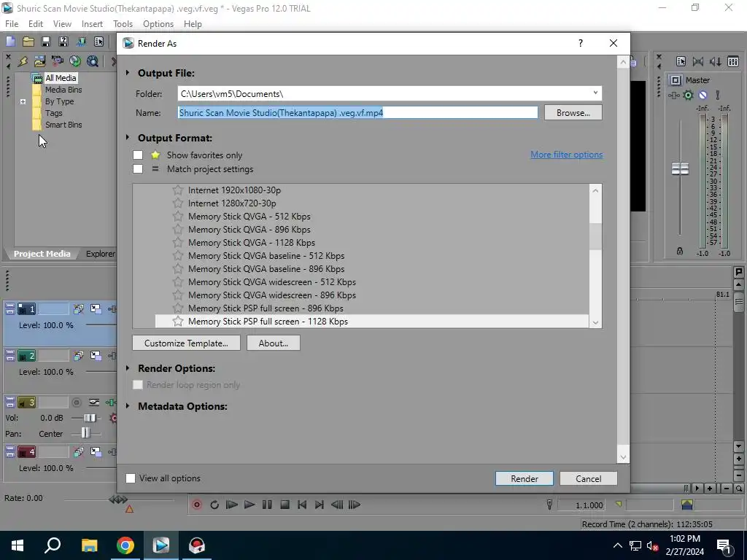Minimize track 1 height button

pos(10,307)
